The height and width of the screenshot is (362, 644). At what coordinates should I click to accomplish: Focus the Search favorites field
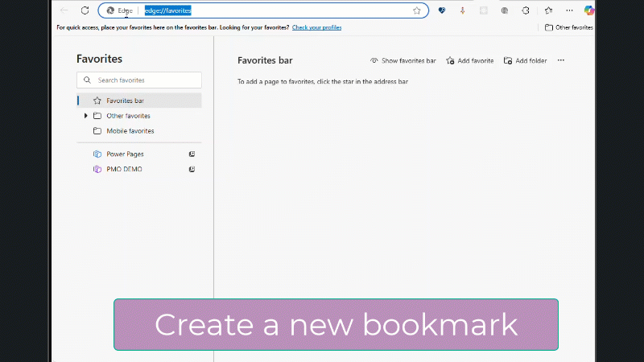139,80
